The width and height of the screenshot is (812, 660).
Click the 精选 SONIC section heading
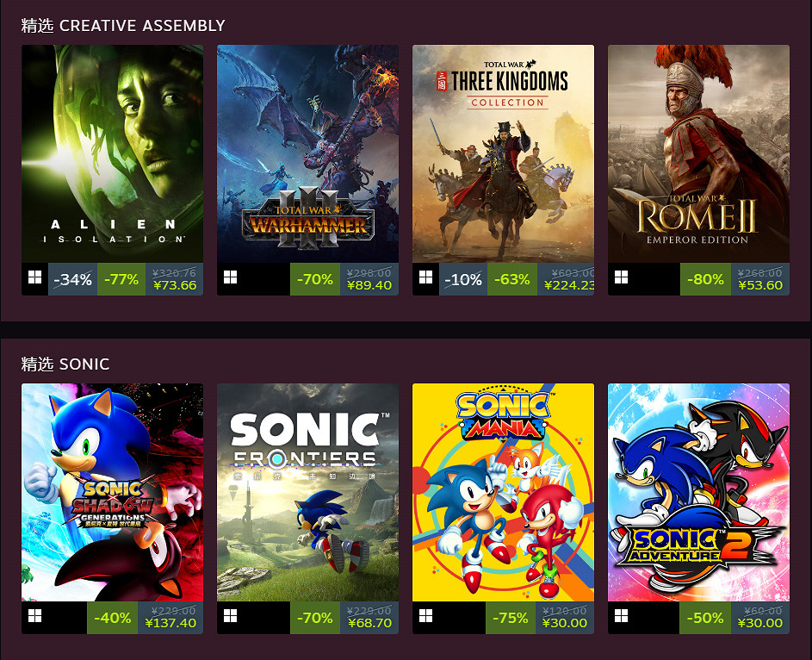coord(65,364)
